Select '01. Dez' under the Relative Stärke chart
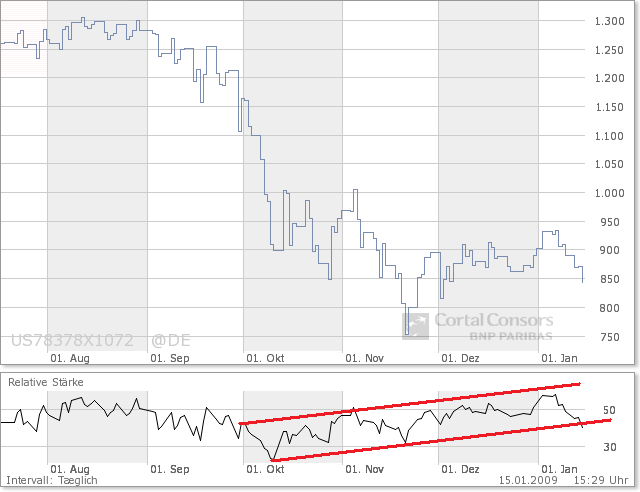The height and width of the screenshot is (492, 640). 460,469
